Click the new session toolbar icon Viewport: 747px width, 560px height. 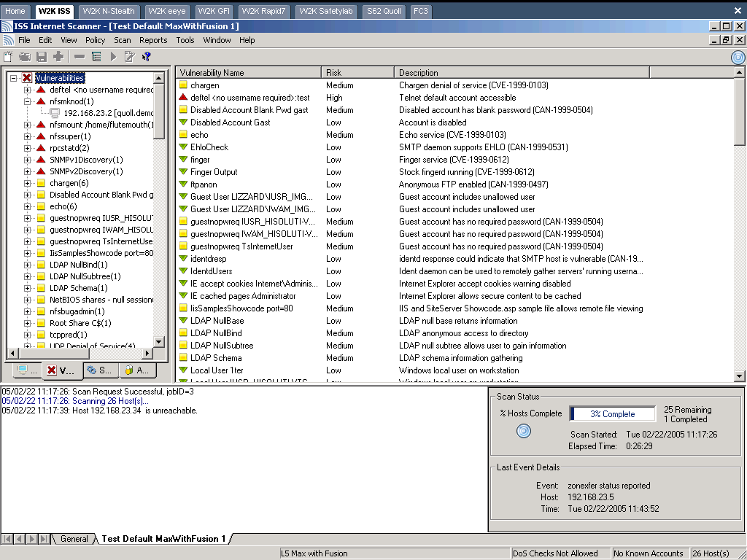8,57
